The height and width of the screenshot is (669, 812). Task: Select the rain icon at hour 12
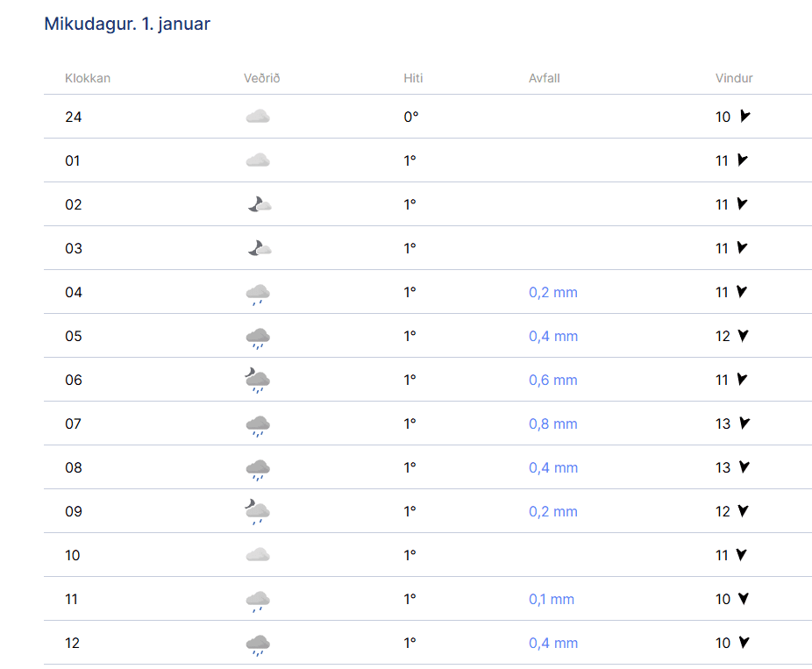click(258, 644)
